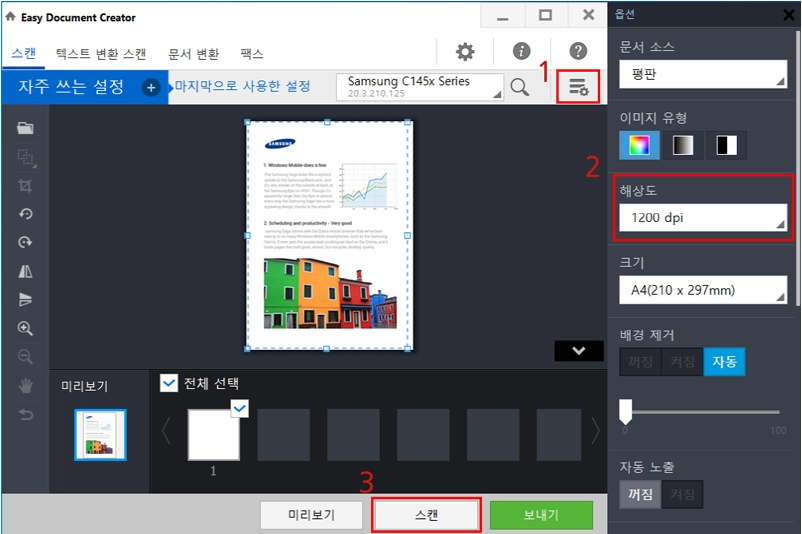This screenshot has width=802, height=534.
Task: Switch to the 텍스트 변환 스캔 tab
Action: tap(101, 53)
